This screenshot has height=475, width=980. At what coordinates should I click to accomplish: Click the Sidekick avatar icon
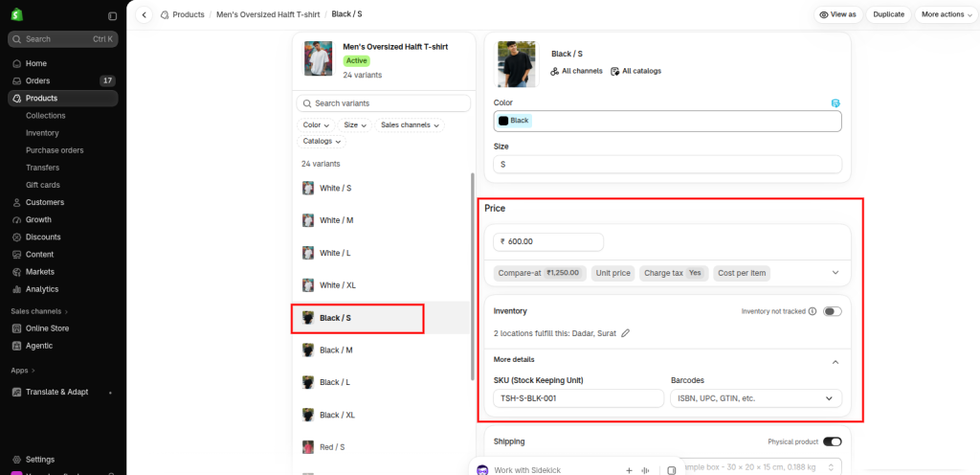click(x=482, y=470)
